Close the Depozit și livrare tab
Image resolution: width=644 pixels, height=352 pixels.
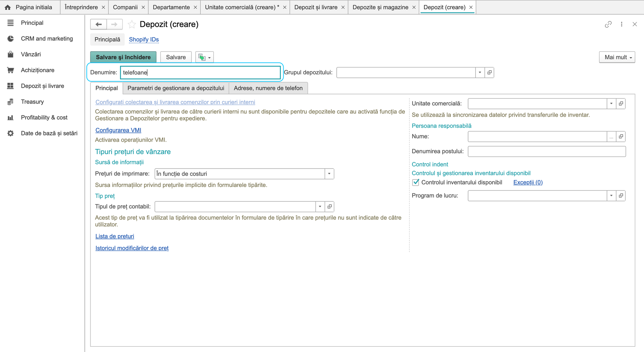pos(343,7)
